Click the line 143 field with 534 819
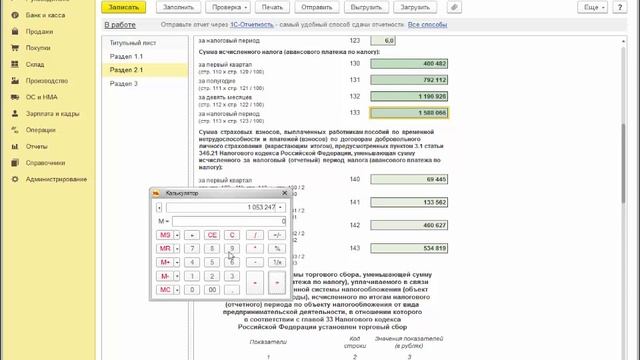Image resolution: width=640 pixels, height=360 pixels. pos(409,248)
